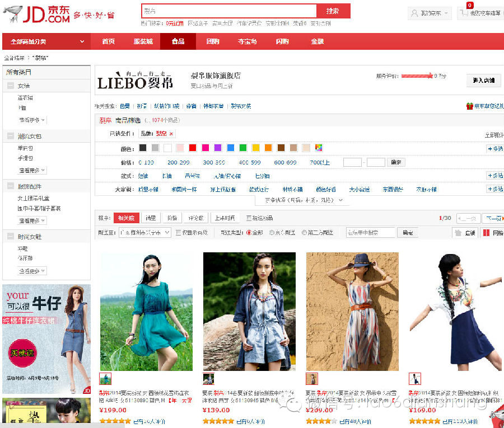Click LIEBO 裂帛 brand logo

pyautogui.click(x=136, y=81)
